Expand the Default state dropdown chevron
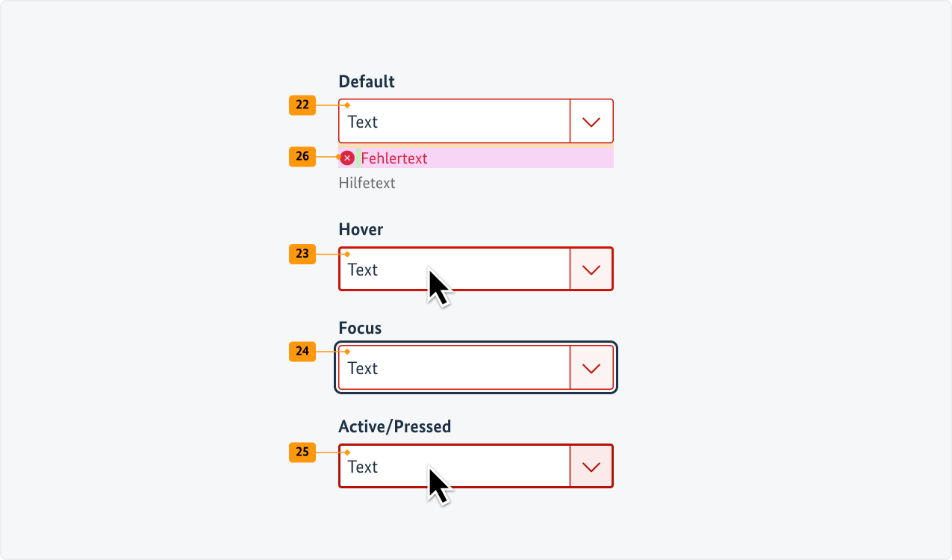Screen dimensions: 952x560 coord(591,122)
